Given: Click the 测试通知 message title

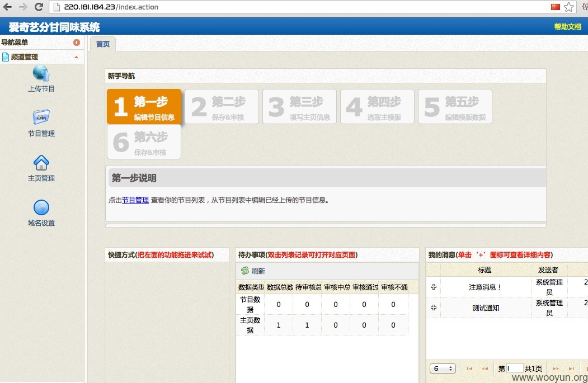Looking at the screenshot, I should 486,308.
